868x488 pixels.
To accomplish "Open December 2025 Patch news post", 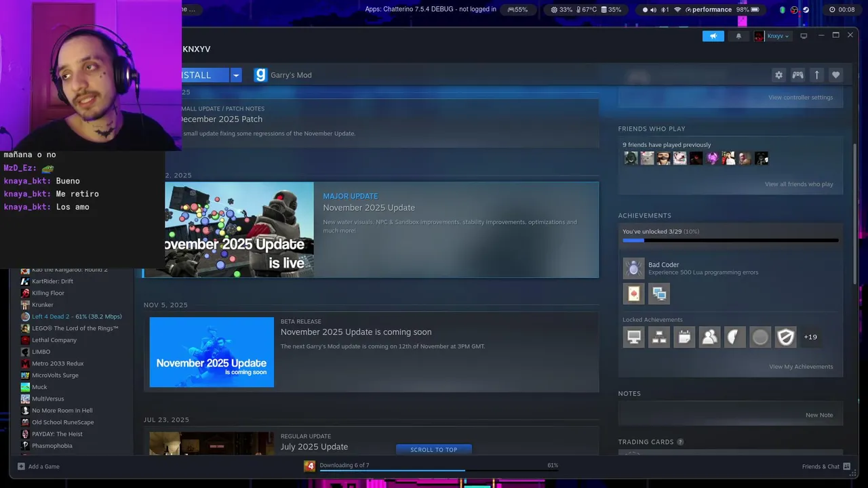I will 222,119.
